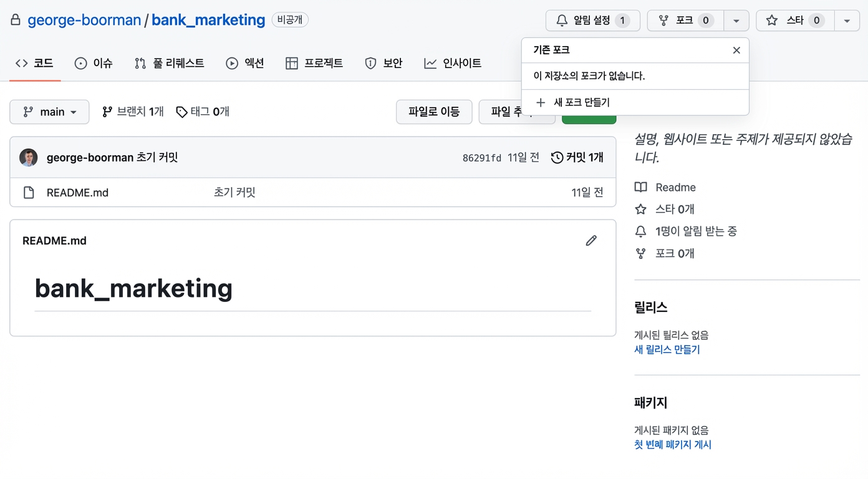868x479 pixels.
Task: Click the shield icon on 보안 tab
Action: 370,63
